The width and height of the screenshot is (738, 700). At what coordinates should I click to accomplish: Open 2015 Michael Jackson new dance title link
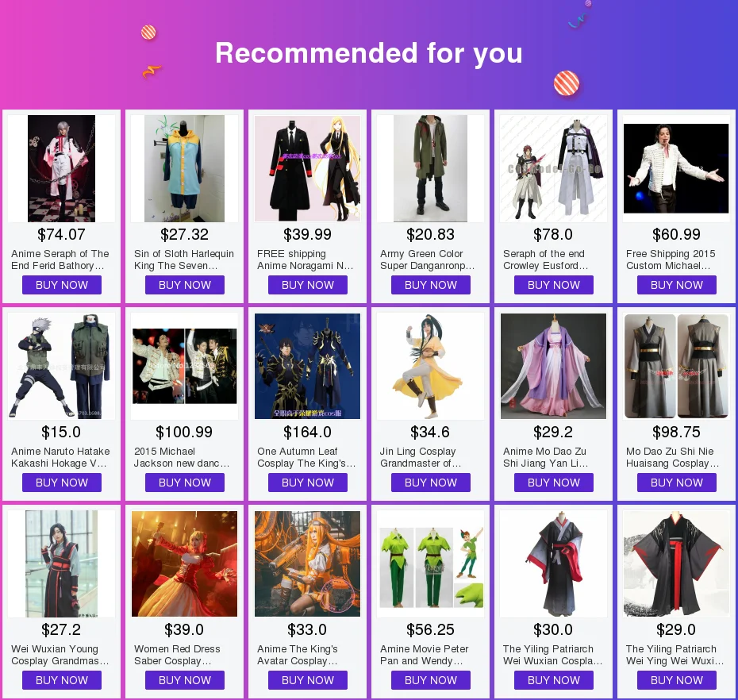182,457
